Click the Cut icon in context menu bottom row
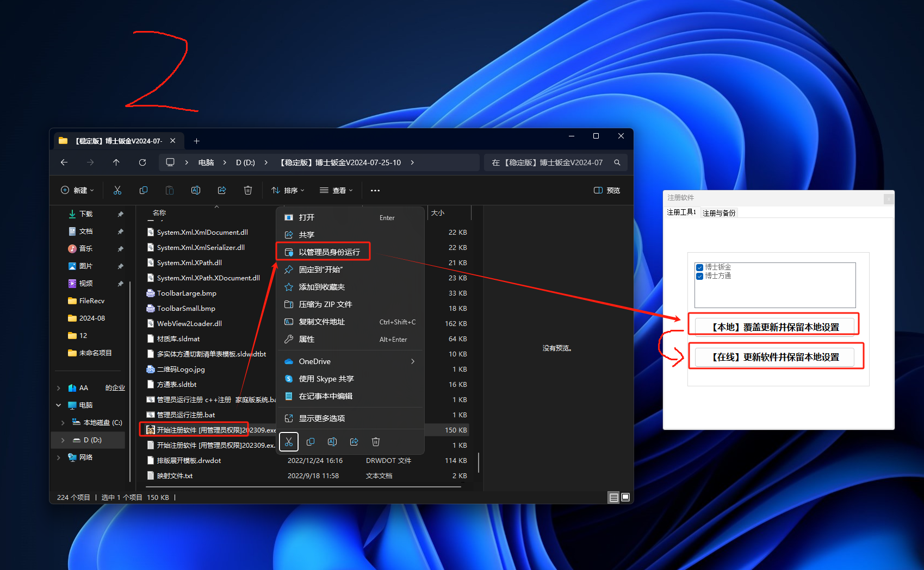 pos(289,442)
